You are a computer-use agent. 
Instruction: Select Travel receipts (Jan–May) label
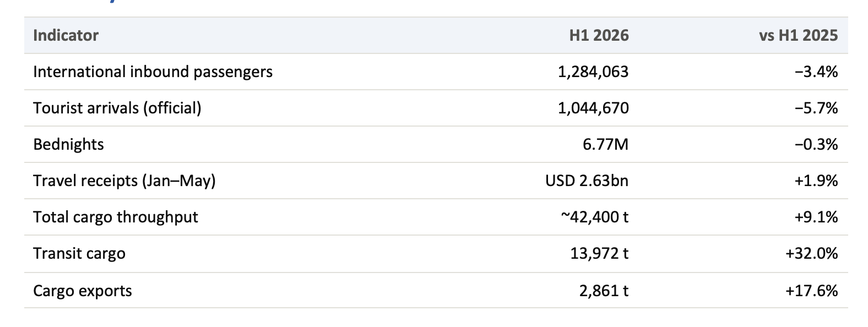(124, 181)
